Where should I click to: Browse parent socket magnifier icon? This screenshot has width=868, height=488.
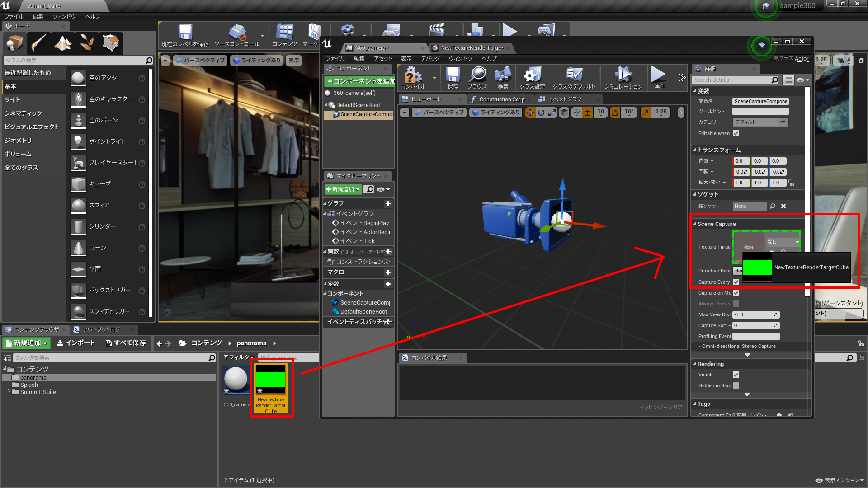tap(773, 206)
